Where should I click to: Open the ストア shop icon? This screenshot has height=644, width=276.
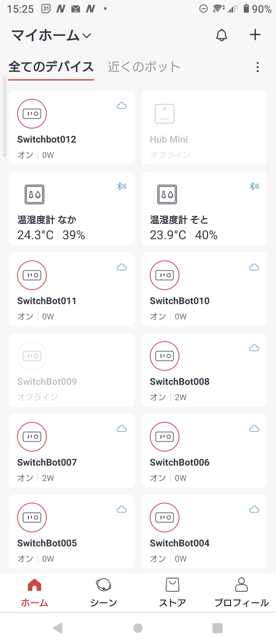172,585
